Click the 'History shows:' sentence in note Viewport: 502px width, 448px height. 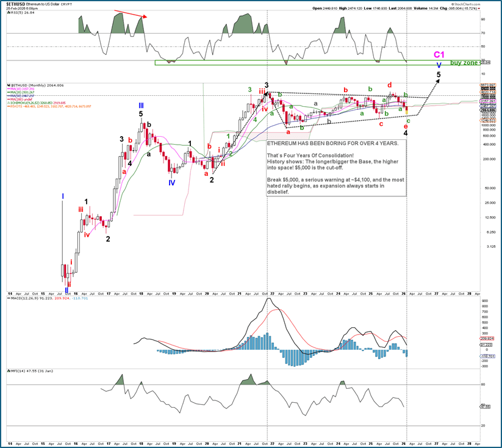332,164
